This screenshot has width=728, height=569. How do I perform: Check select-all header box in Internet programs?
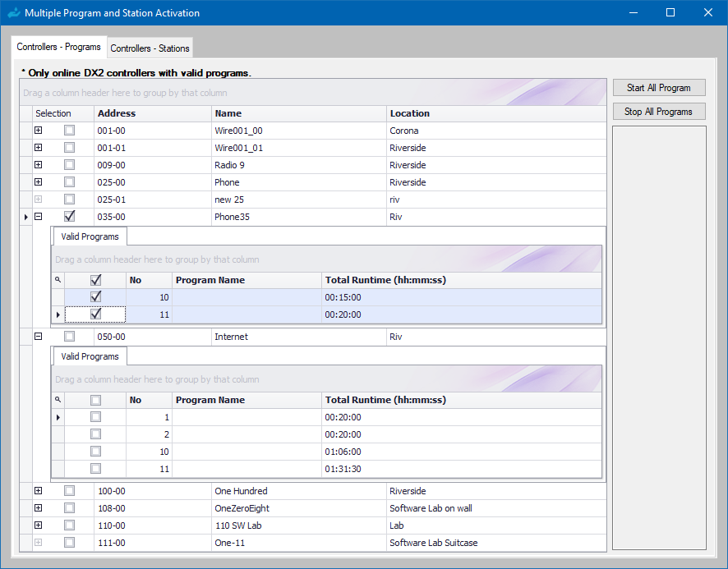pos(95,400)
